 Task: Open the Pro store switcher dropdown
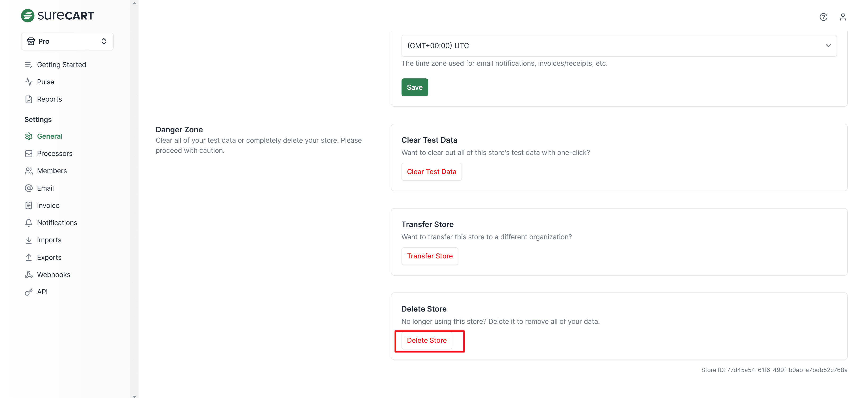[x=67, y=41]
